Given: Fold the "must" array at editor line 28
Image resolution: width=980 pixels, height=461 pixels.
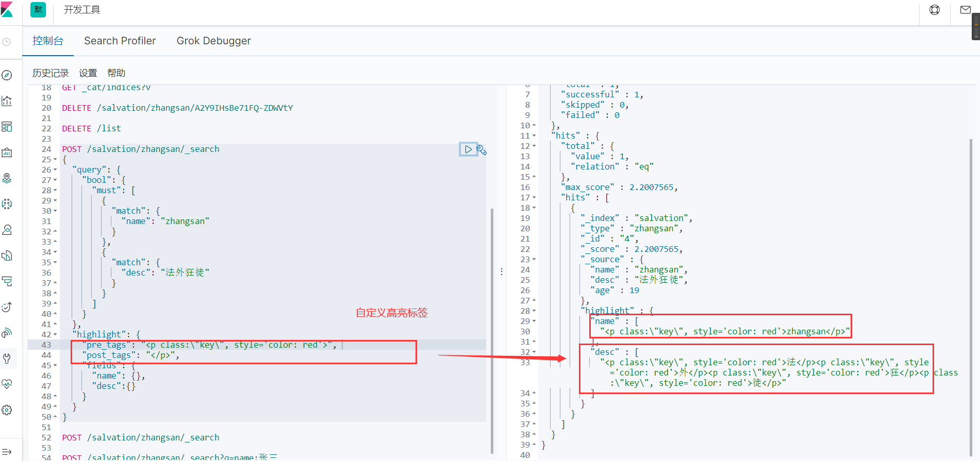Looking at the screenshot, I should click(x=55, y=191).
